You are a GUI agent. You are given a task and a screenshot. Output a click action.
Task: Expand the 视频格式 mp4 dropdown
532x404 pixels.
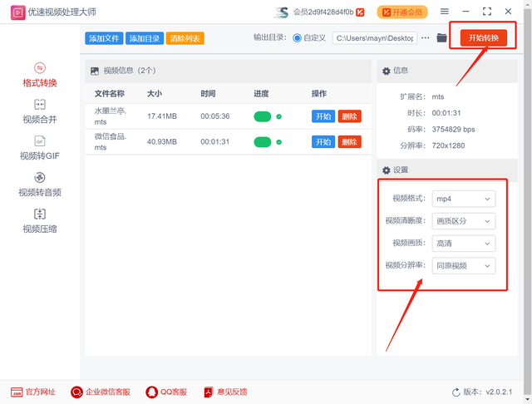[x=464, y=199]
